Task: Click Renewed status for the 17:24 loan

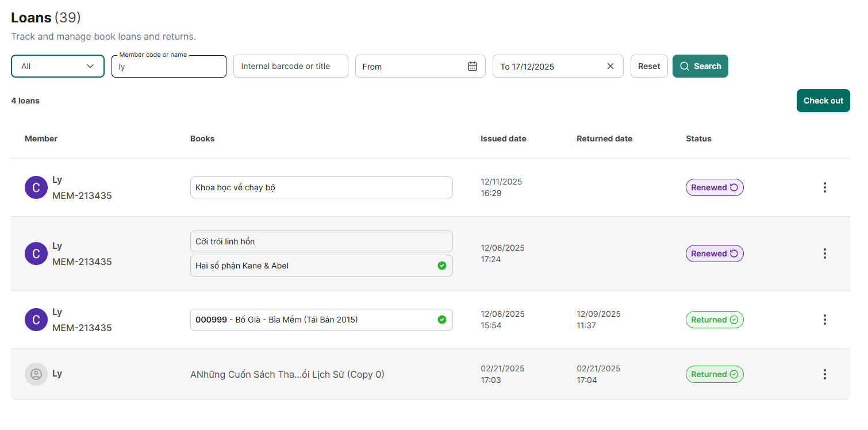Action: (x=715, y=254)
